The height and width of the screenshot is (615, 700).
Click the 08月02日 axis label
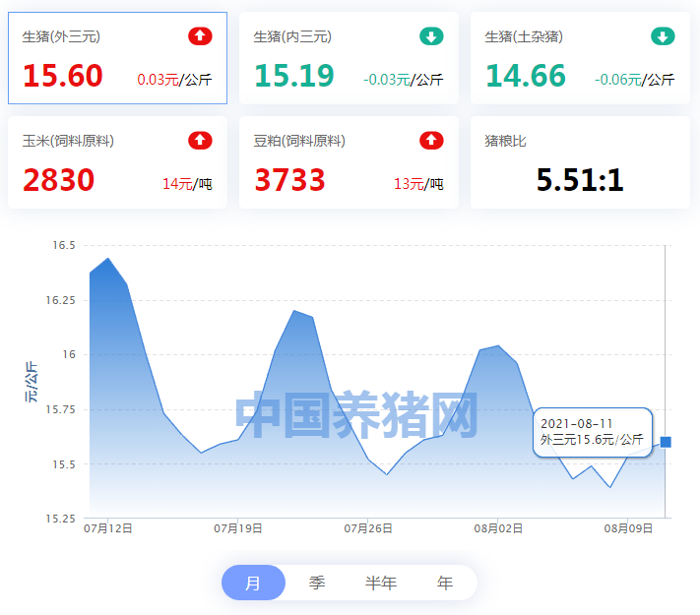point(498,528)
